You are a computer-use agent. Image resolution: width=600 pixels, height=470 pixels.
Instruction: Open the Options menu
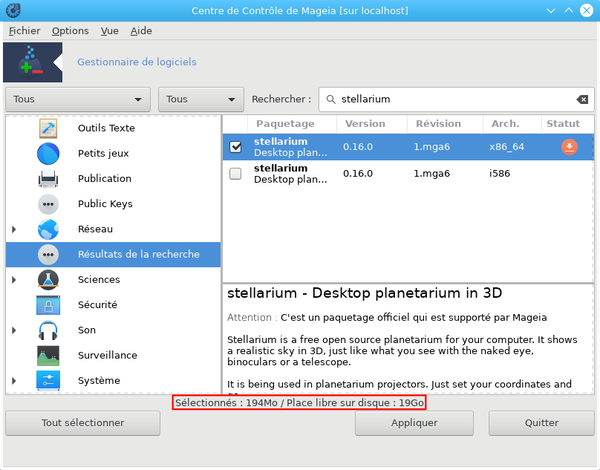pos(70,31)
